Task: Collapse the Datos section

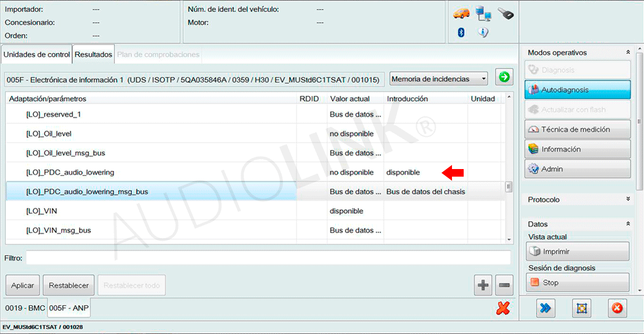Action: pyautogui.click(x=628, y=224)
